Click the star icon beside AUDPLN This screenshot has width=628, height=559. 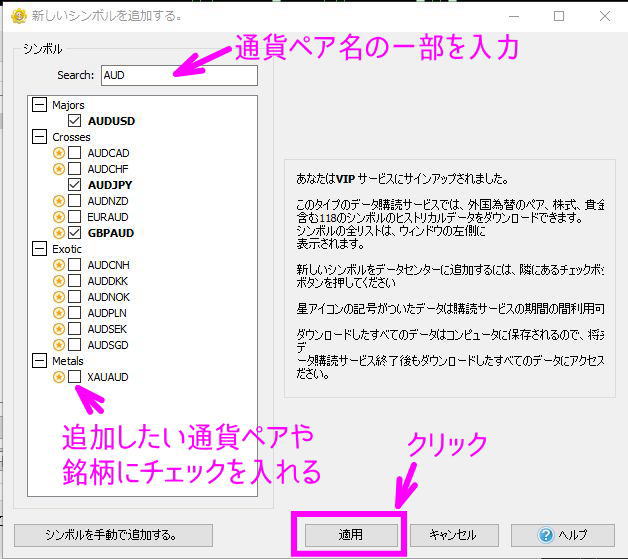[x=59, y=313]
